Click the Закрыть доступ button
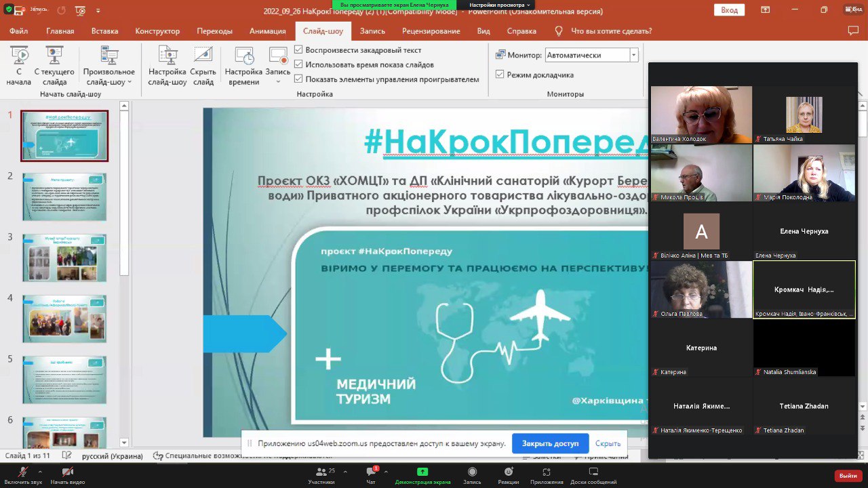Screen dimensions: 868x488 pyautogui.click(x=550, y=443)
